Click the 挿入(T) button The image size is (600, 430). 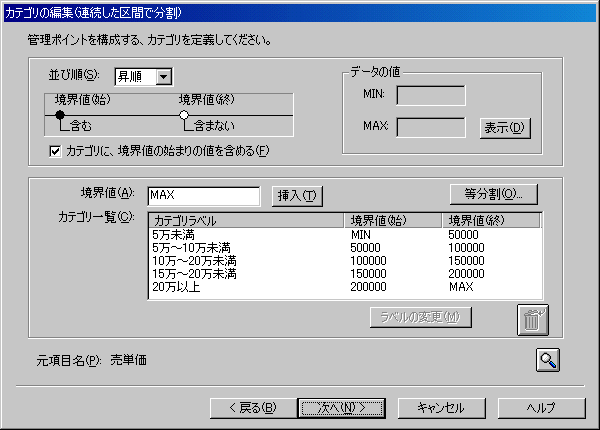[297, 196]
